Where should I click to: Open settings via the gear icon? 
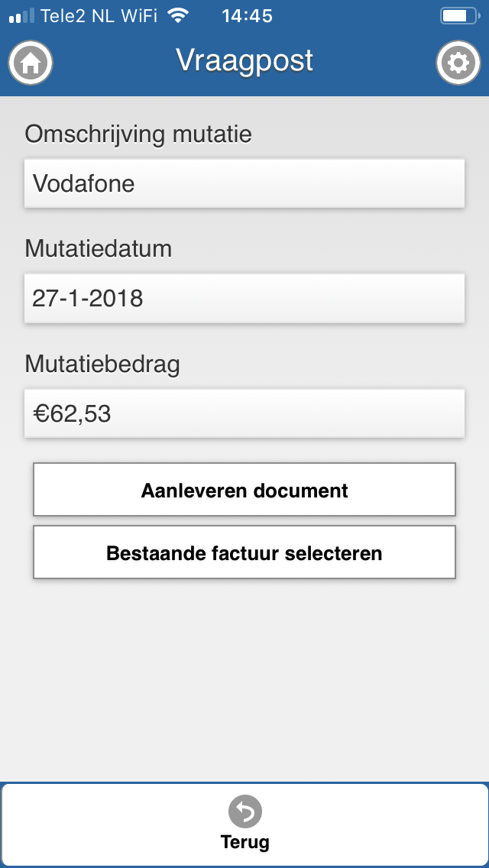[x=458, y=63]
